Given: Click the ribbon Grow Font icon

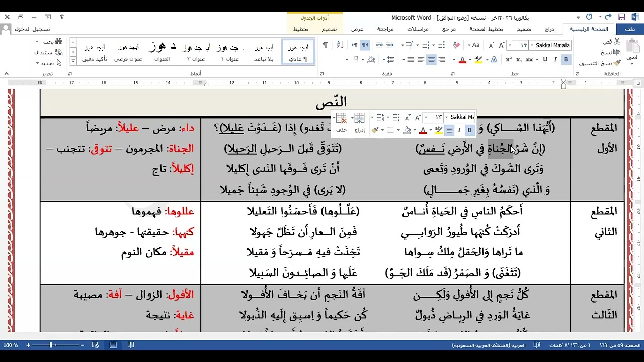Looking at the screenshot, I should click(x=501, y=45).
